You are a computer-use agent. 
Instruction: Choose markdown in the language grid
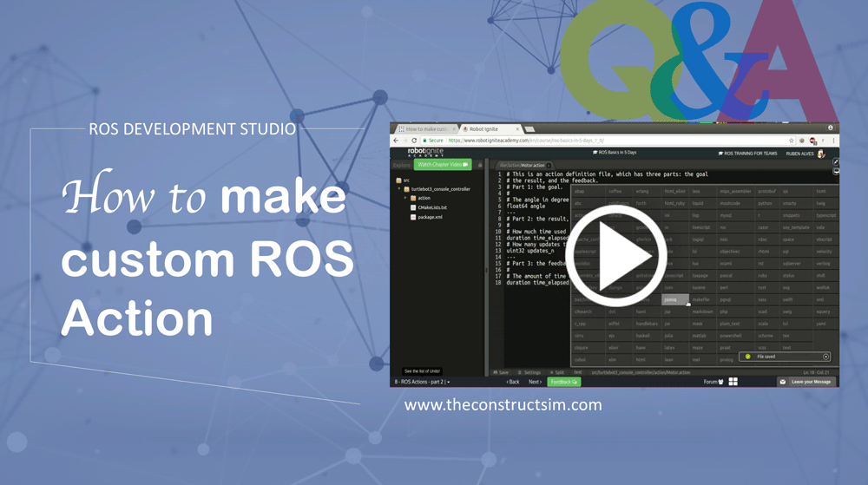click(703, 311)
